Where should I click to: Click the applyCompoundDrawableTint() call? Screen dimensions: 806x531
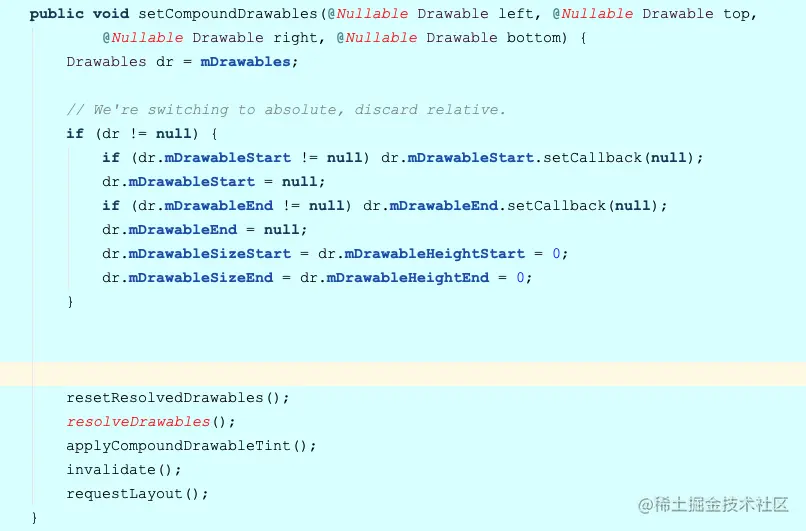tap(191, 446)
